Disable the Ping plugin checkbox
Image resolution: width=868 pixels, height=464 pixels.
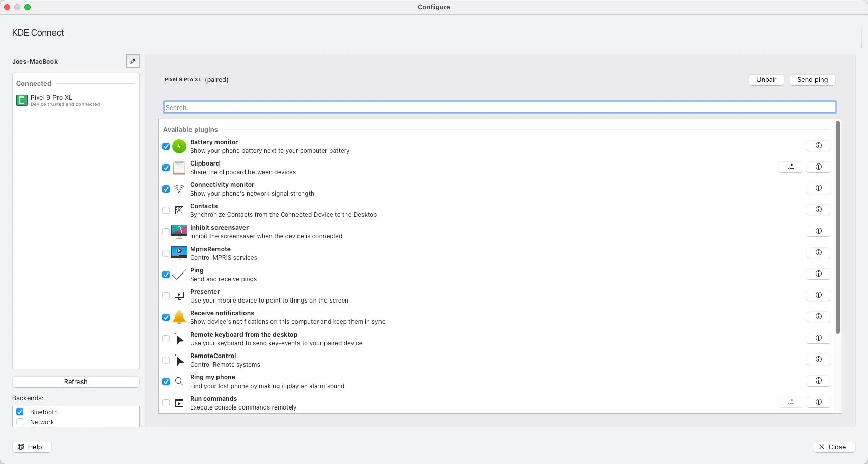(166, 275)
